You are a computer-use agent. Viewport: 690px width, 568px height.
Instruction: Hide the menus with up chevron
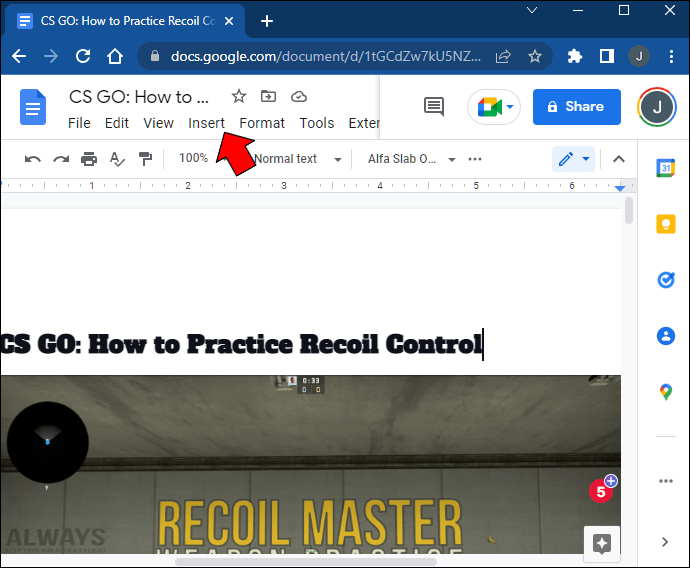coord(619,159)
